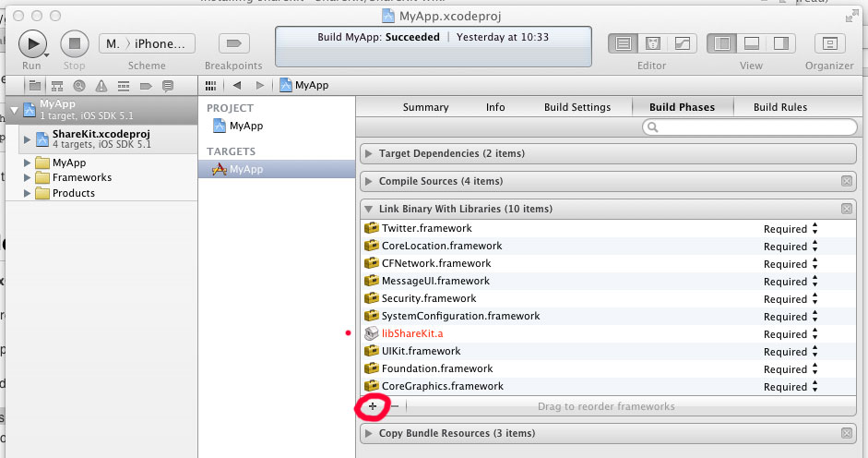The width and height of the screenshot is (868, 458).
Task: Show the Symbol navigator
Action: click(x=57, y=85)
